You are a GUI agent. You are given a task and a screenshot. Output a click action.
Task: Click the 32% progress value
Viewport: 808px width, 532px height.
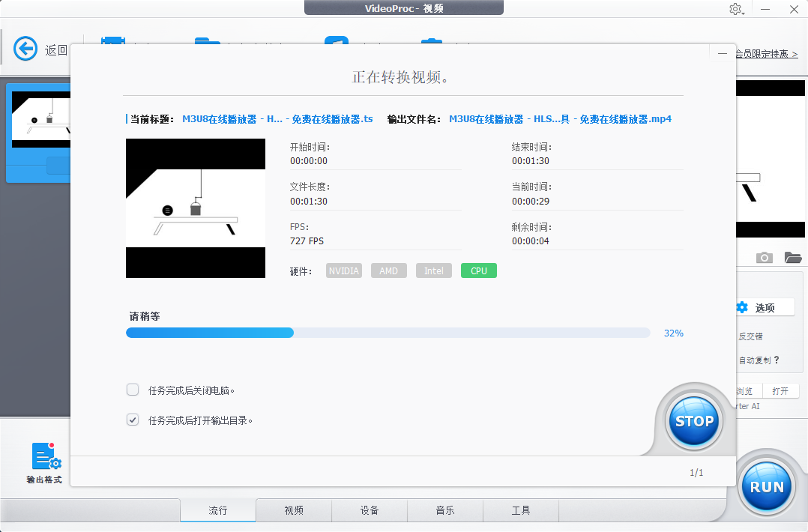(x=674, y=333)
